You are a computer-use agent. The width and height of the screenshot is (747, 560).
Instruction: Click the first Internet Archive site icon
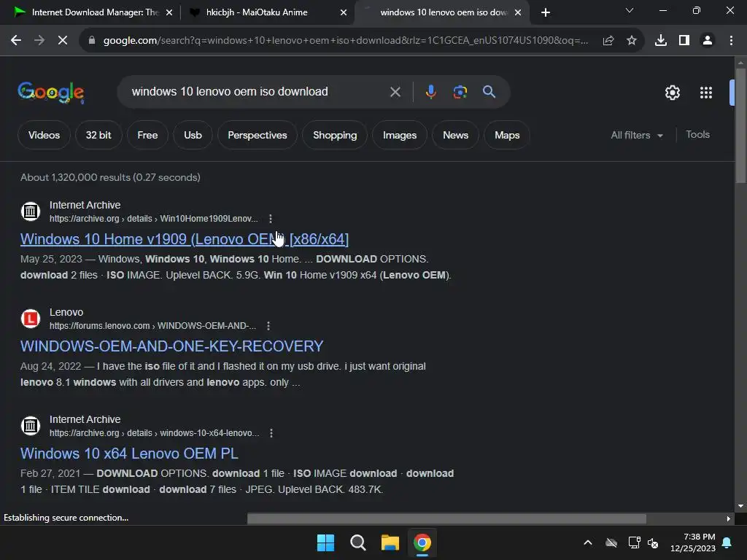pyautogui.click(x=31, y=211)
